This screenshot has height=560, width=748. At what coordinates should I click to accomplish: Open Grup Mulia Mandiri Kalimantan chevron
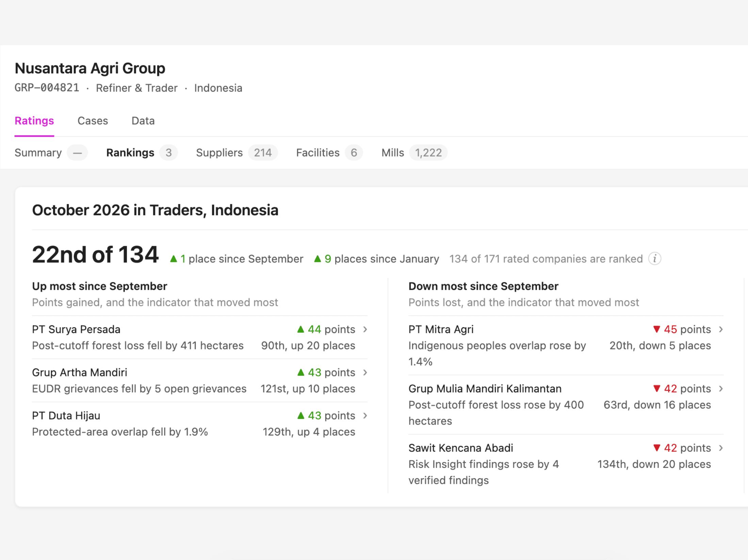pyautogui.click(x=721, y=389)
